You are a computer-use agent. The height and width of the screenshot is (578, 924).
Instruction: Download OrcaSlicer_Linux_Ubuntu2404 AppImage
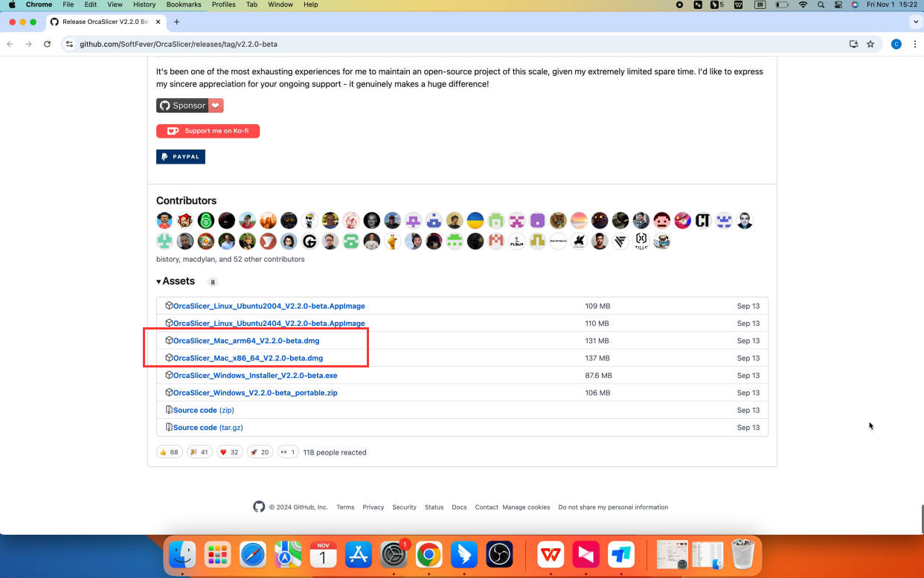(x=269, y=324)
